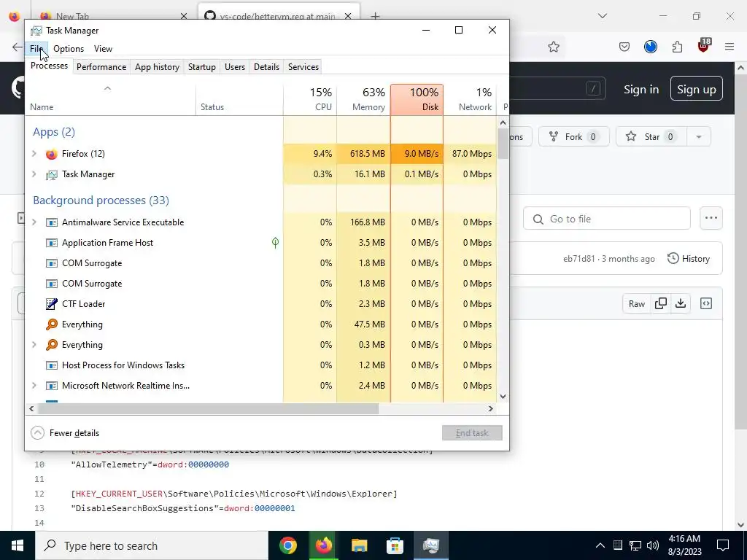Open the View menu in Task Manager
This screenshot has width=747, height=560.
(103, 49)
